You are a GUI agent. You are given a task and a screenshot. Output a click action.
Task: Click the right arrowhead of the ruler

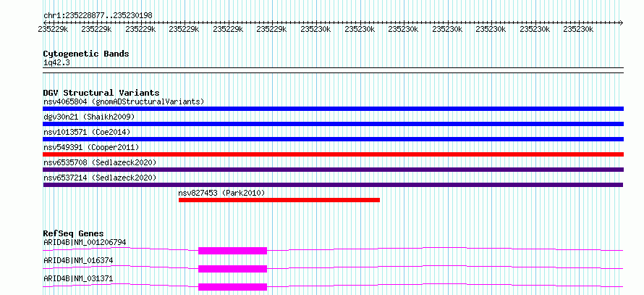[x=621, y=22]
